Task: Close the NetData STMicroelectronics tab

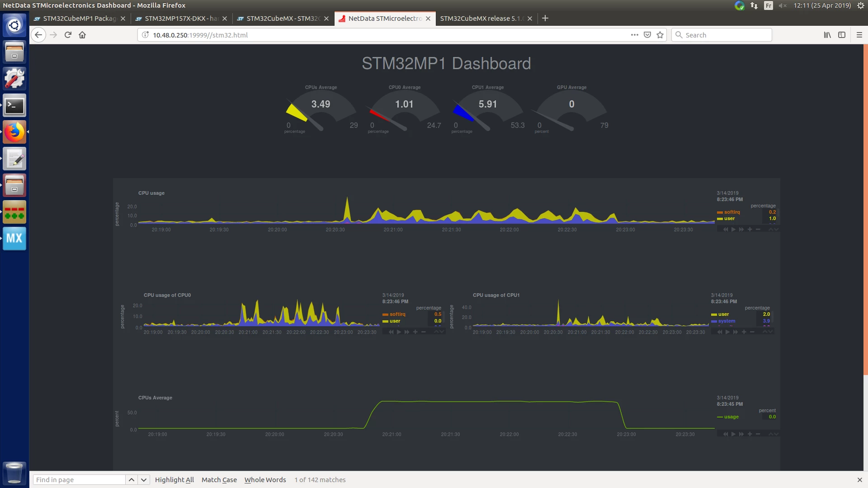Action: pyautogui.click(x=428, y=19)
